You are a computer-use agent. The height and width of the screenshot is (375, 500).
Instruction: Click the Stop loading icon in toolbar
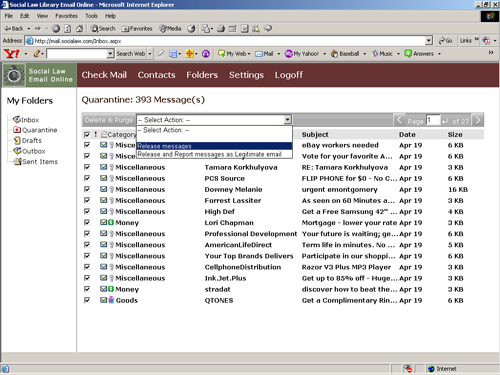pyautogui.click(x=56, y=29)
